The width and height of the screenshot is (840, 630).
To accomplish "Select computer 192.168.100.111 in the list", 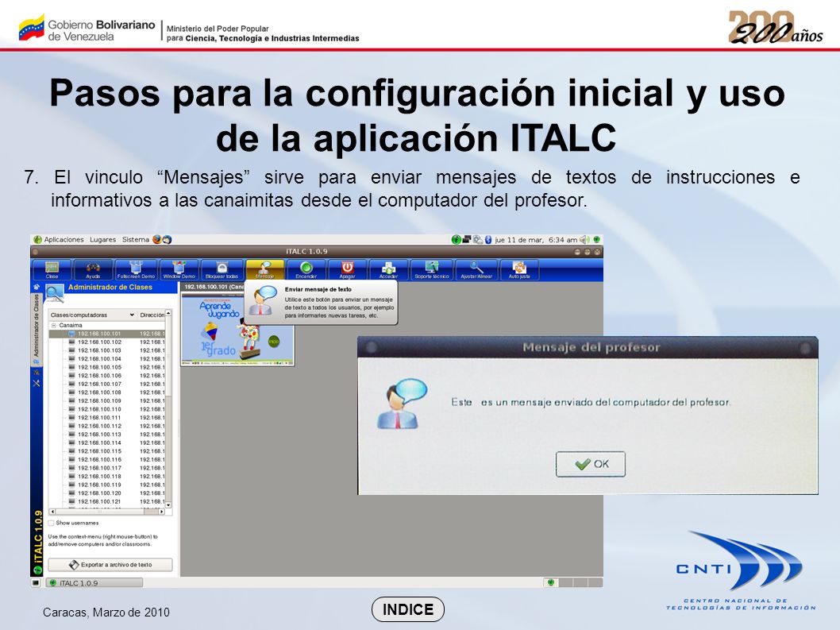I will pos(107,418).
